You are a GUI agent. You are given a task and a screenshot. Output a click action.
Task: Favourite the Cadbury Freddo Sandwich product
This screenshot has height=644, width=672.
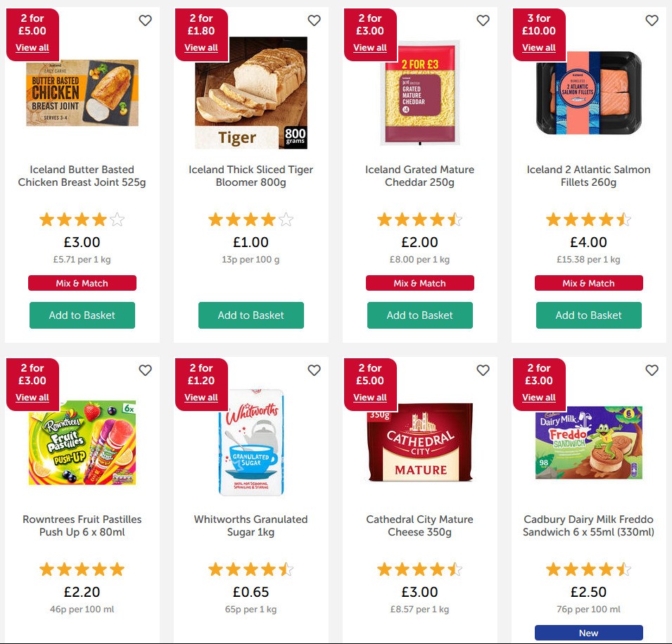(x=652, y=370)
